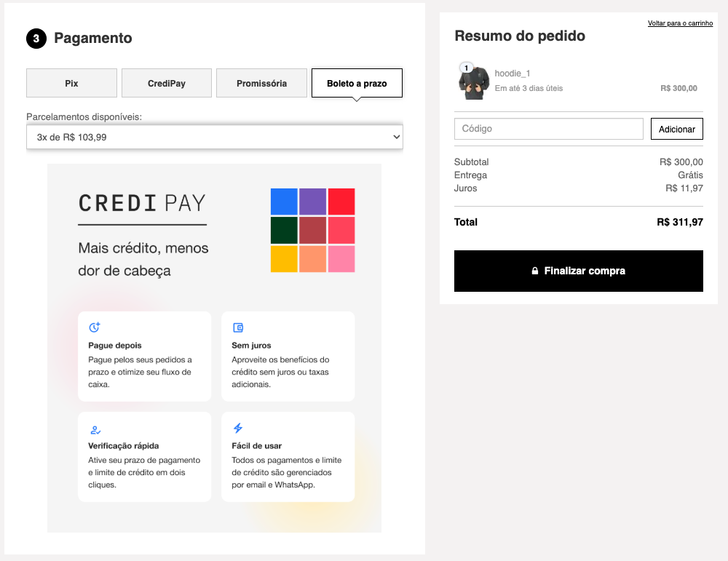This screenshot has height=561, width=728.
Task: Click the blue square in CrediPay grid
Action: 284,202
